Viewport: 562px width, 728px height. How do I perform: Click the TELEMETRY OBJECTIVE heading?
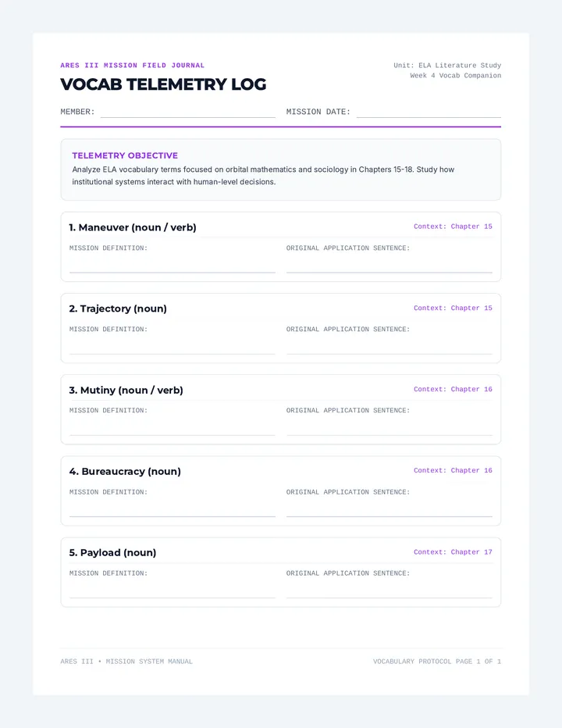[x=125, y=155]
